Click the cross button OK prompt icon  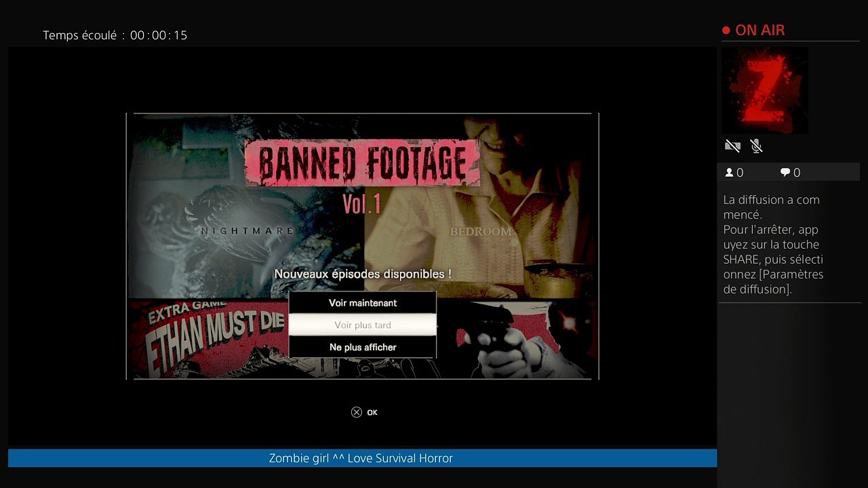pos(357,412)
